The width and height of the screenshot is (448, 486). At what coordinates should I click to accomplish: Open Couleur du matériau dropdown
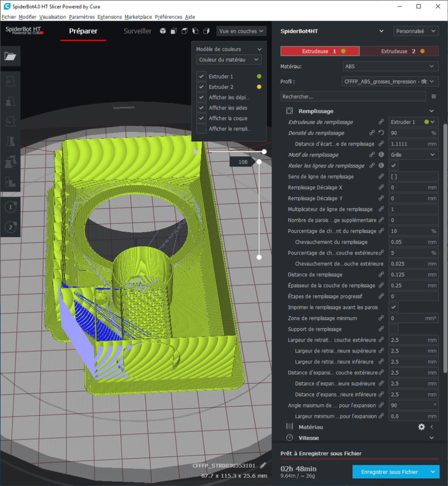[x=229, y=59]
